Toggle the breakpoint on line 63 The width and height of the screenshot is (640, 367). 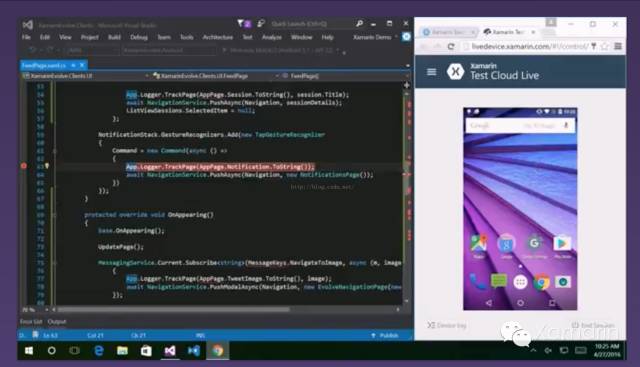[x=24, y=166]
